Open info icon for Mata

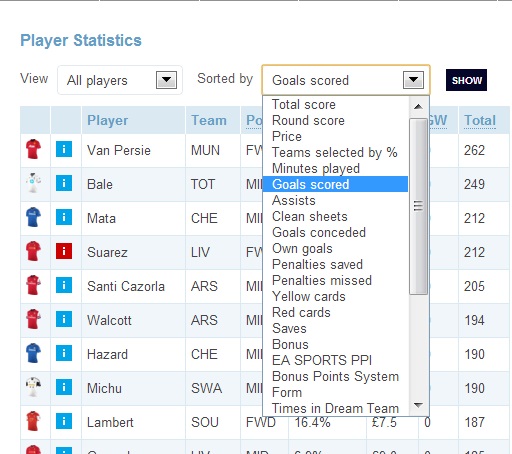(64, 217)
